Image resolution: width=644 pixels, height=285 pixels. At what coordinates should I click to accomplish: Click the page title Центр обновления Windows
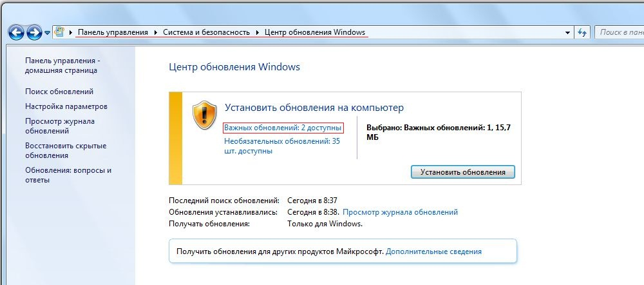pyautogui.click(x=234, y=66)
